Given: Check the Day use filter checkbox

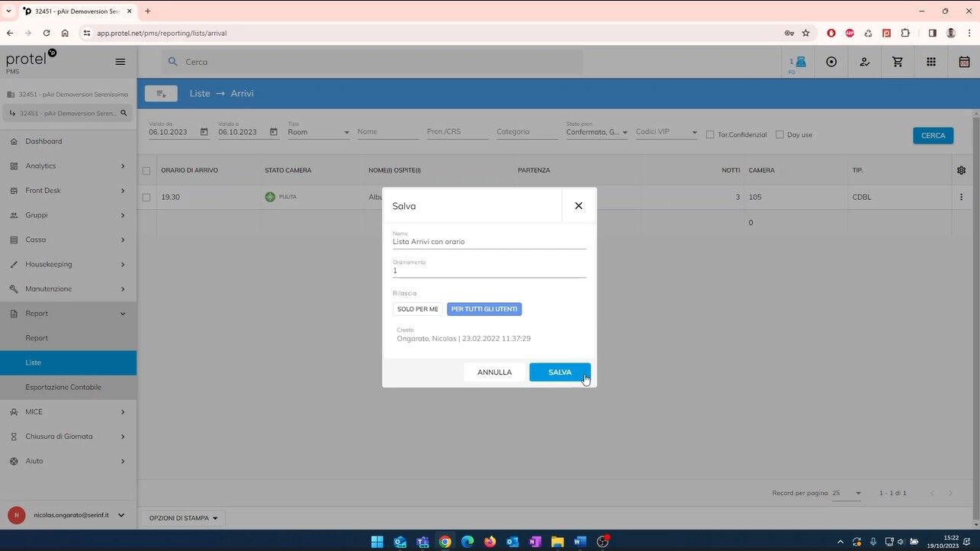Looking at the screenshot, I should point(780,134).
